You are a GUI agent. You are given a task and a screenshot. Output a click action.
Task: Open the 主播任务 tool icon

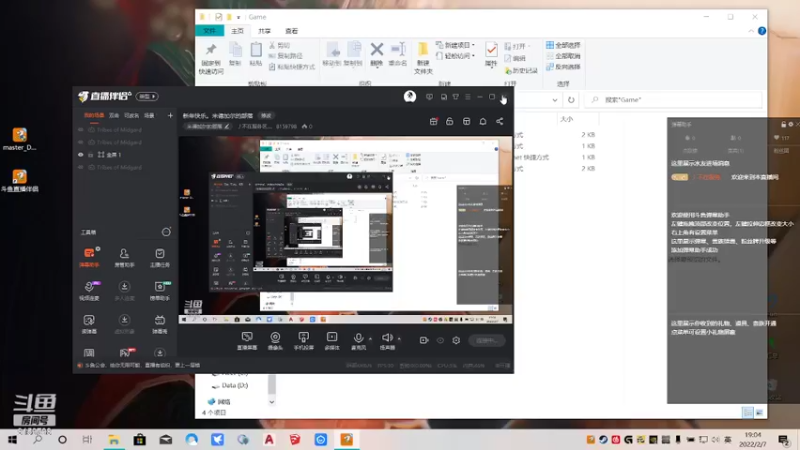(160, 257)
